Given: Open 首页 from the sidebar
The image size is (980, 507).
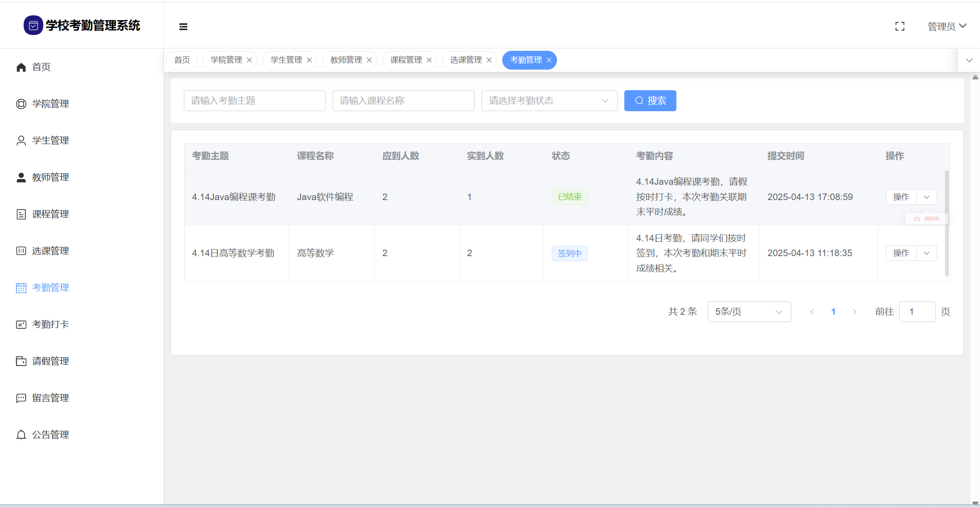Looking at the screenshot, I should (x=41, y=67).
